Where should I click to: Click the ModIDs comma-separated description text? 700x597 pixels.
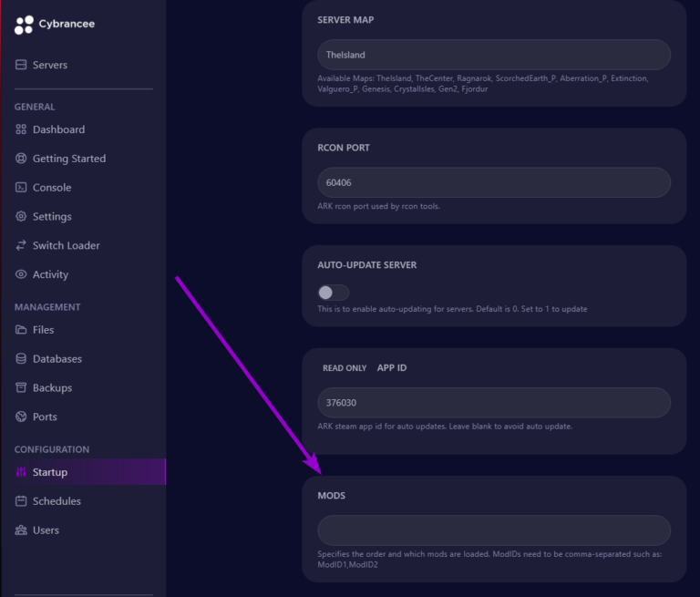pos(489,559)
